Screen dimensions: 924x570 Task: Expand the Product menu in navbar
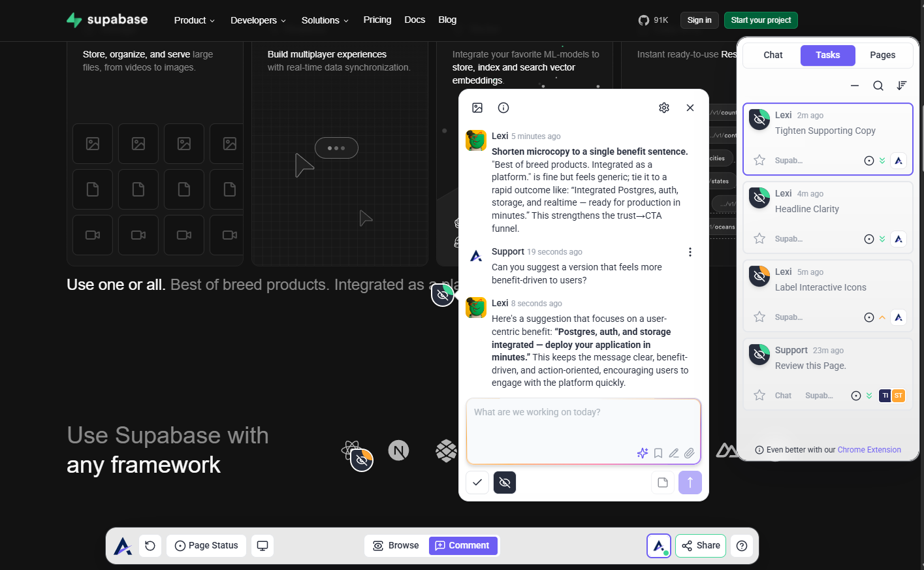[194, 20]
